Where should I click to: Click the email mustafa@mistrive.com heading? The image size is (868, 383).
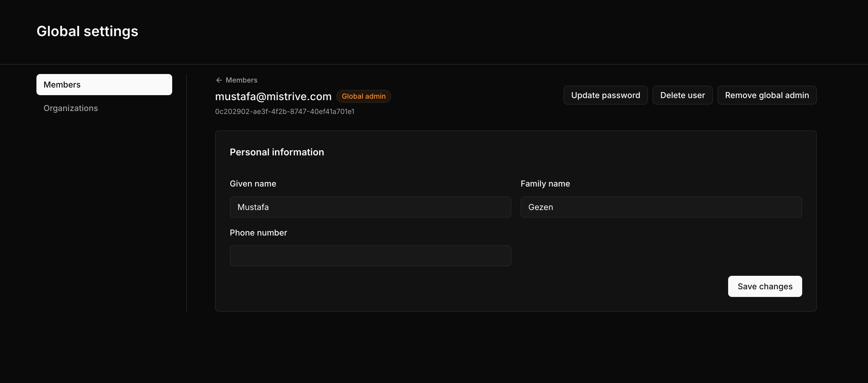(x=273, y=96)
